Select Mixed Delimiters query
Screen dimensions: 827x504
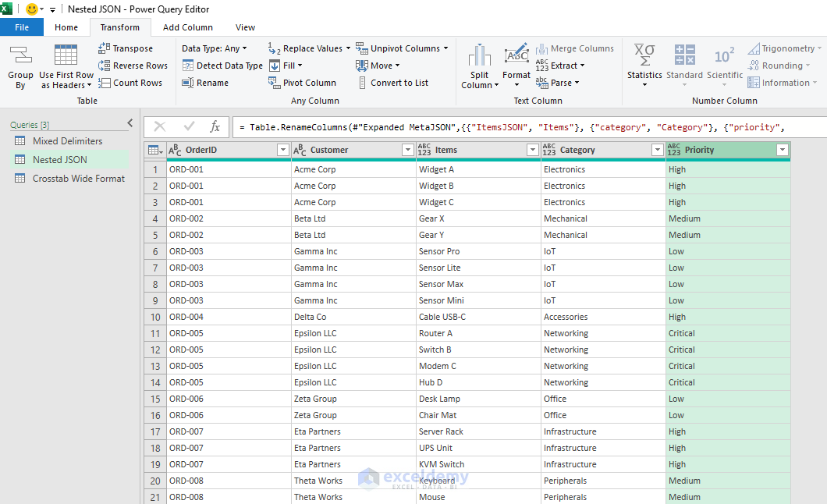(68, 140)
